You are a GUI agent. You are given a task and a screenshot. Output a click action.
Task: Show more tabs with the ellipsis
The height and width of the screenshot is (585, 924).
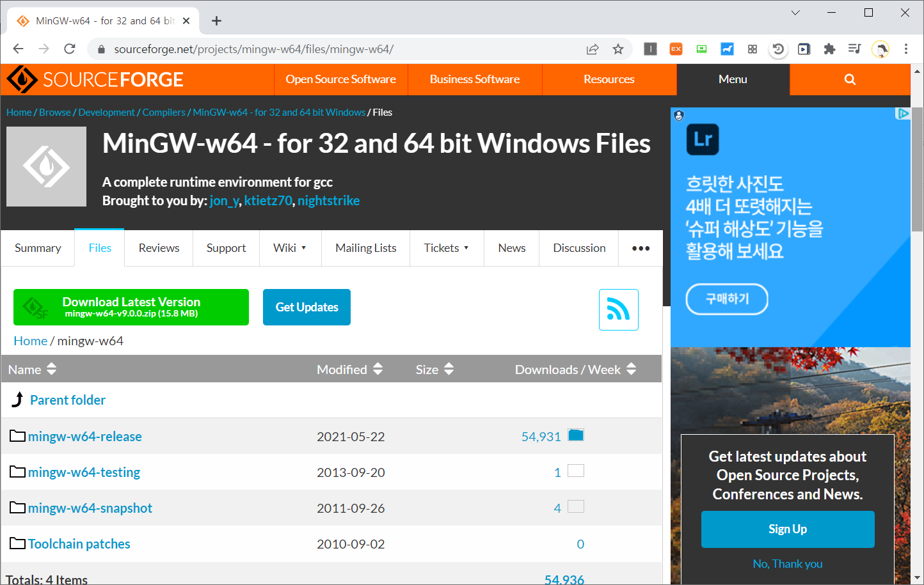pyautogui.click(x=641, y=248)
